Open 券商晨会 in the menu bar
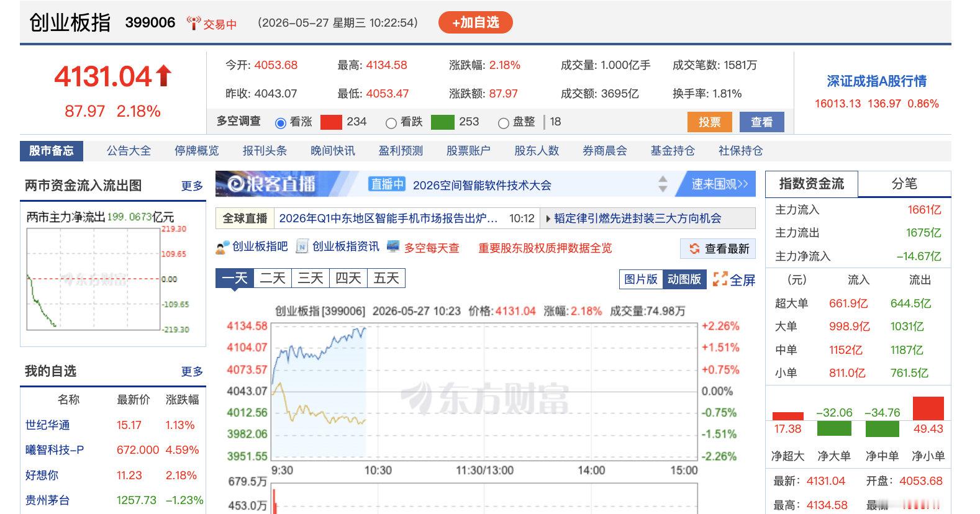980x514 pixels. tap(604, 151)
